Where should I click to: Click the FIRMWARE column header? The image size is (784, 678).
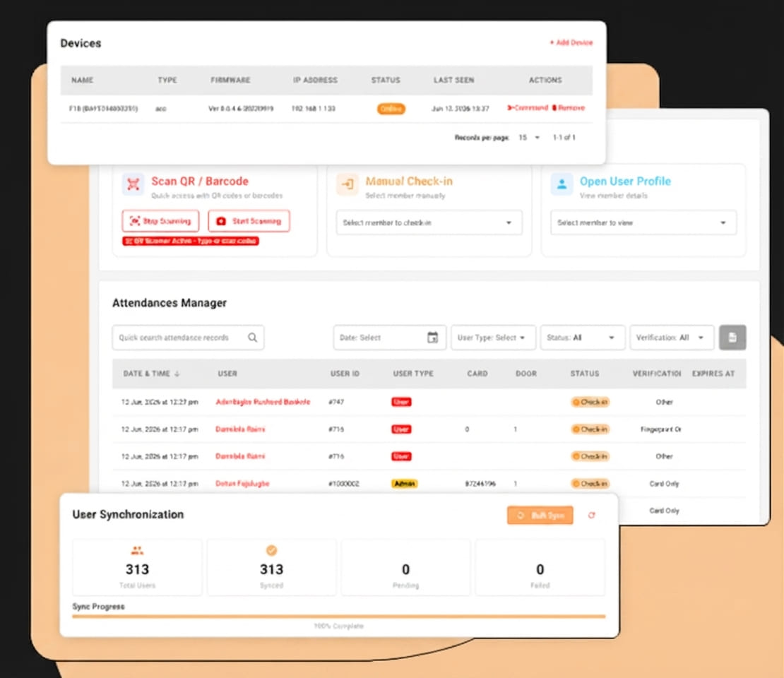[x=230, y=80]
